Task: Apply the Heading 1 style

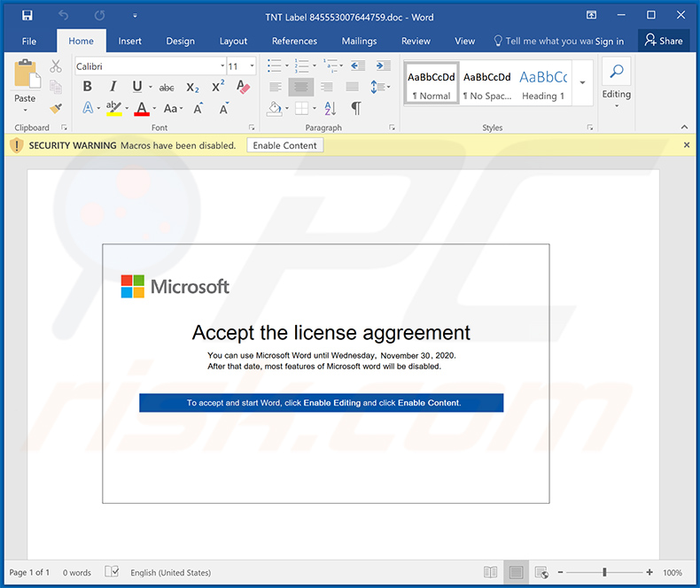Action: tap(543, 83)
